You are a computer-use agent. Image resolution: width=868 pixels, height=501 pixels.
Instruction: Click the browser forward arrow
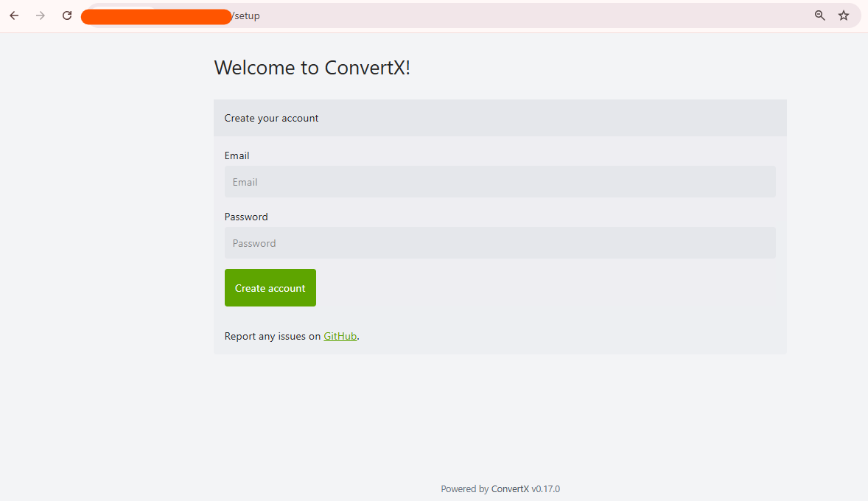[41, 15]
